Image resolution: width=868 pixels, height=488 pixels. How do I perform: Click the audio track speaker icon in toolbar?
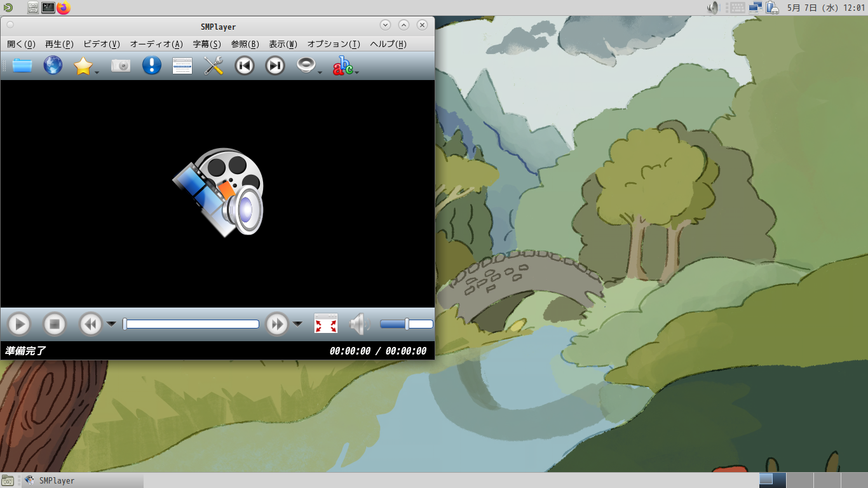[306, 65]
